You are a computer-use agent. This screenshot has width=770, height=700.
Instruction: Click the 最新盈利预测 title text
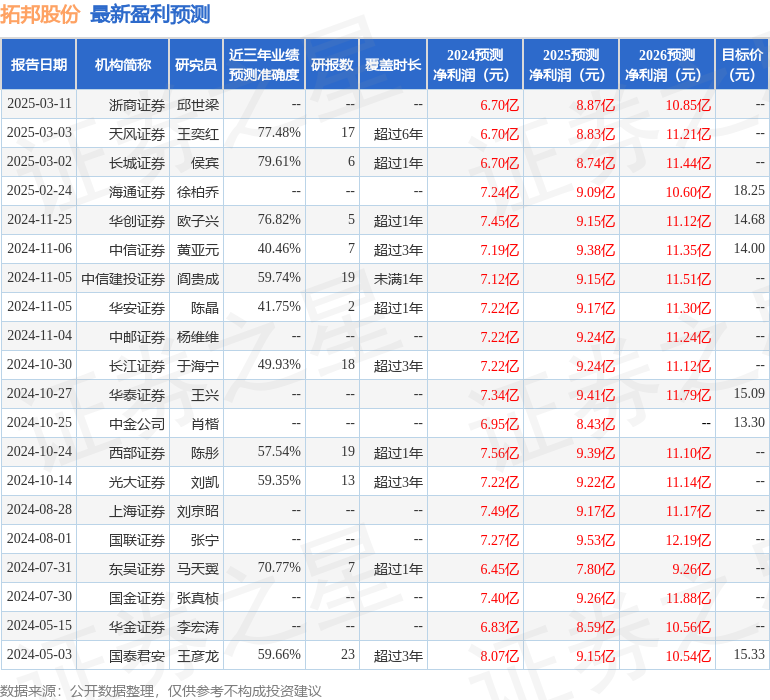pyautogui.click(x=150, y=13)
